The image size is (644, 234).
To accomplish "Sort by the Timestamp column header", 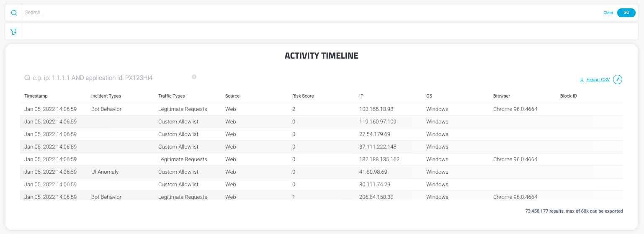I will [36, 96].
